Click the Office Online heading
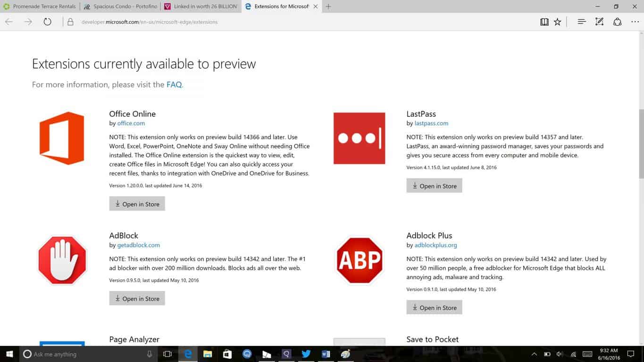644x362 pixels. [133, 114]
